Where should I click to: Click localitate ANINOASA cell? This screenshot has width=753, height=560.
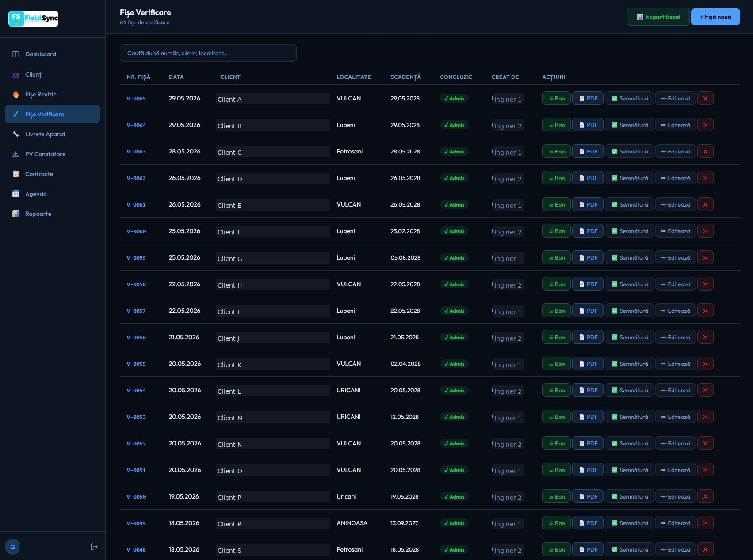[x=352, y=523]
